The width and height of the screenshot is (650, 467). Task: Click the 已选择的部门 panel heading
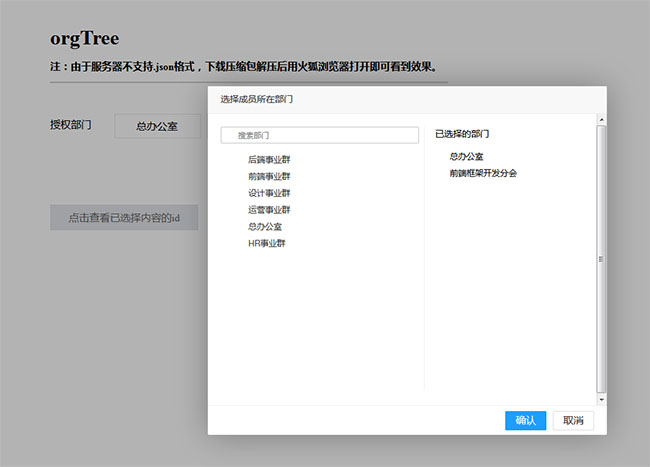click(462, 133)
